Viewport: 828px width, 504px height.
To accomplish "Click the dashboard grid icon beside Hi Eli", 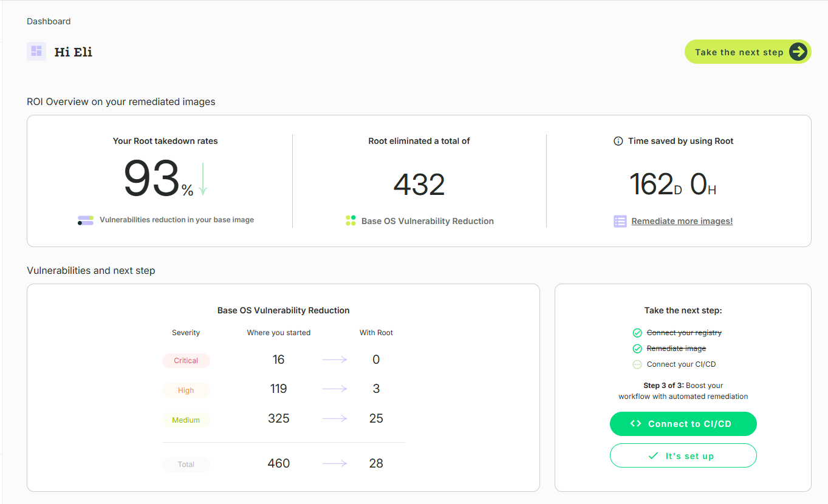I will coord(36,51).
